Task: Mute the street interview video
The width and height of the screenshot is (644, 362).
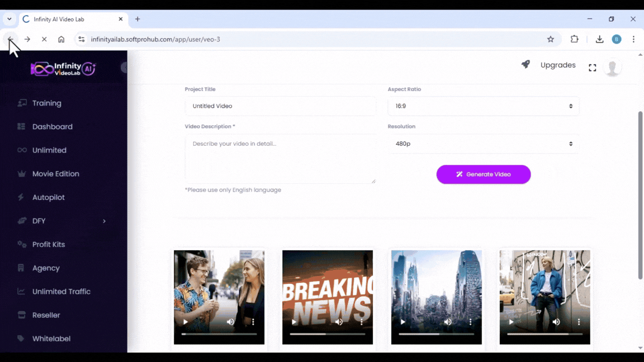Action: (x=230, y=322)
